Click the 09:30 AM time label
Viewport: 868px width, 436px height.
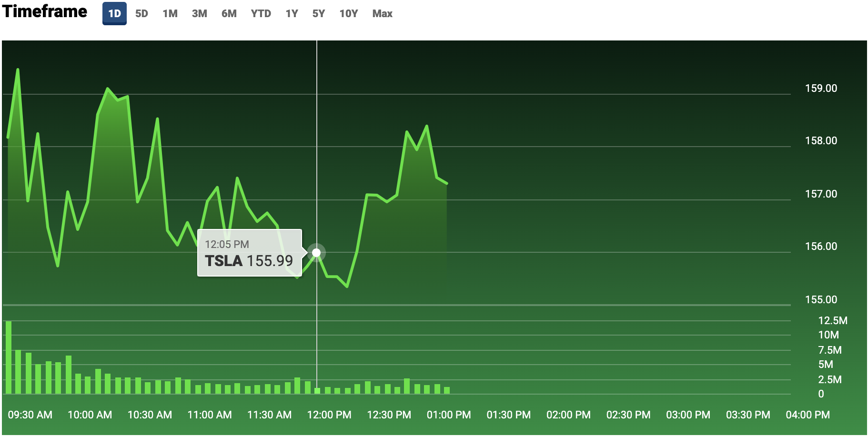point(30,415)
